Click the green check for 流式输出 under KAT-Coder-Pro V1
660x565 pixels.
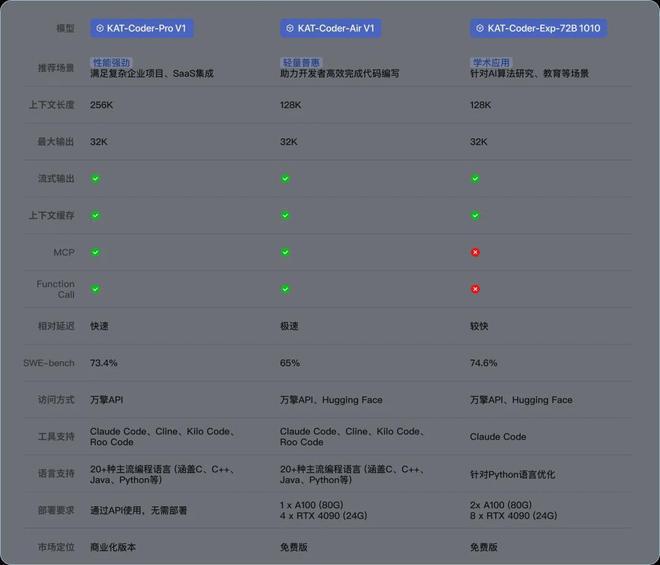96,179
